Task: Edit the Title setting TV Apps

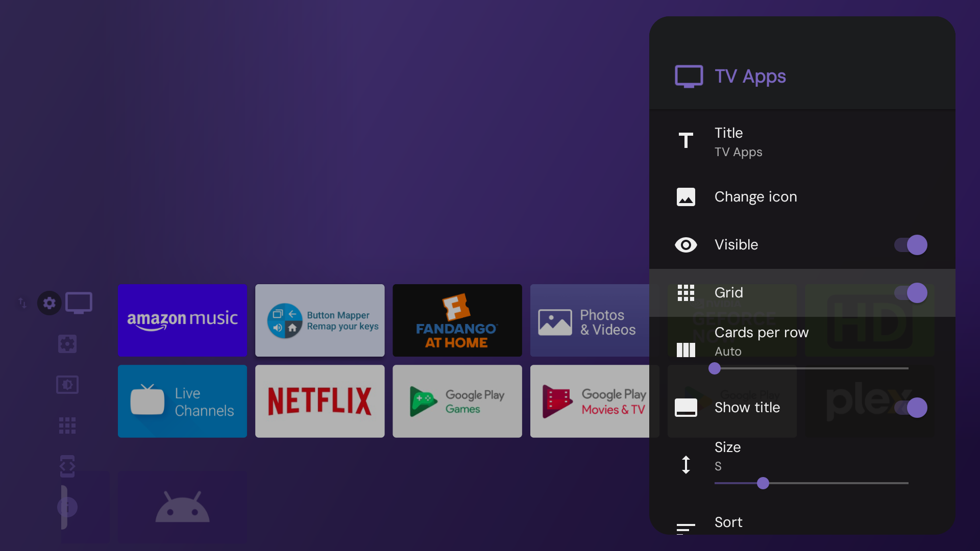Action: click(x=802, y=142)
